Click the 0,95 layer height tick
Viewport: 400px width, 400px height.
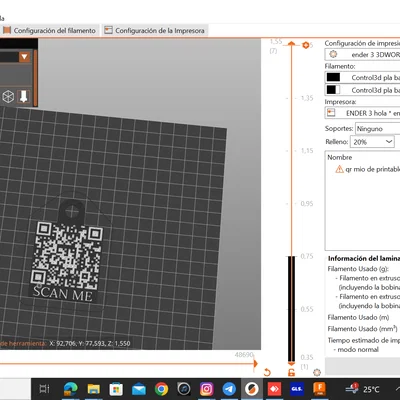[307, 204]
